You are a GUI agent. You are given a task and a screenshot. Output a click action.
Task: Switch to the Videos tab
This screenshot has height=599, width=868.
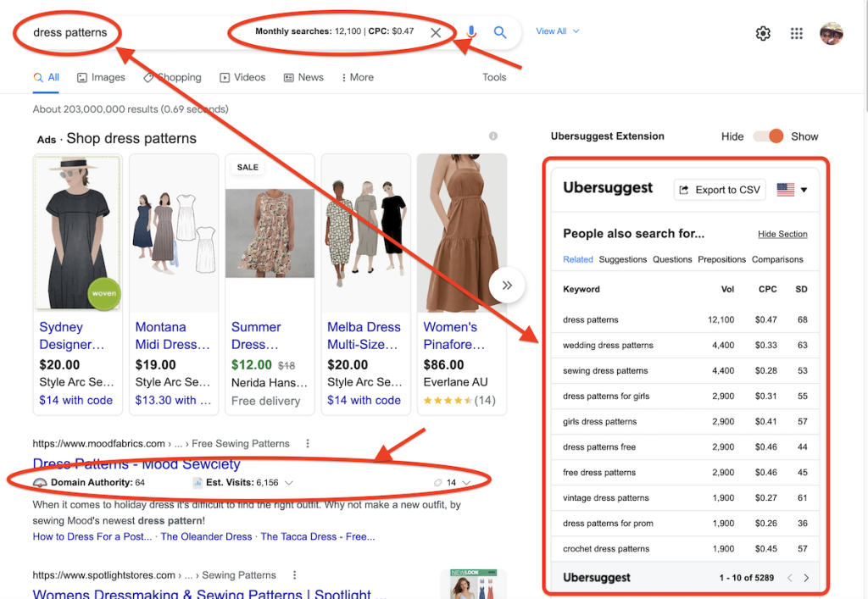[x=242, y=77]
